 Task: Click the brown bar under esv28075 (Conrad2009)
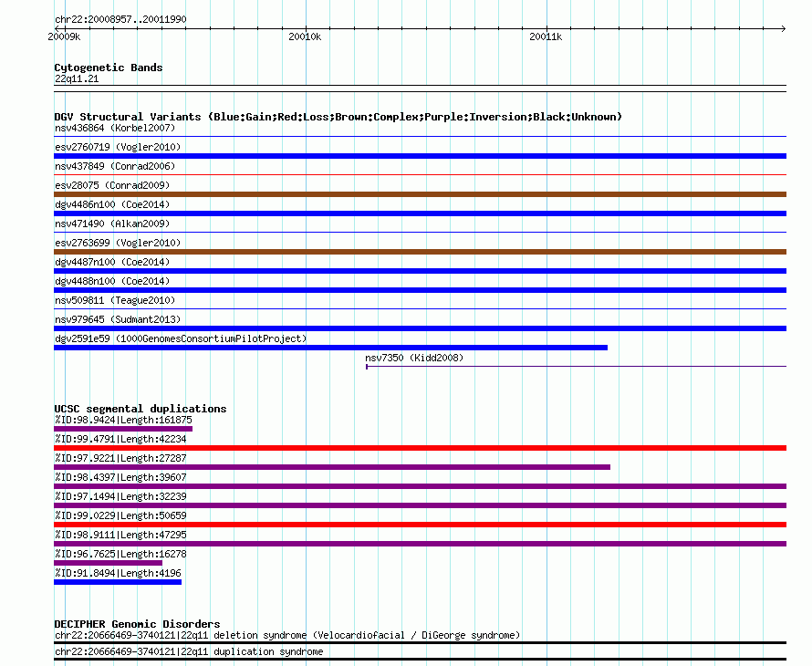(420, 194)
